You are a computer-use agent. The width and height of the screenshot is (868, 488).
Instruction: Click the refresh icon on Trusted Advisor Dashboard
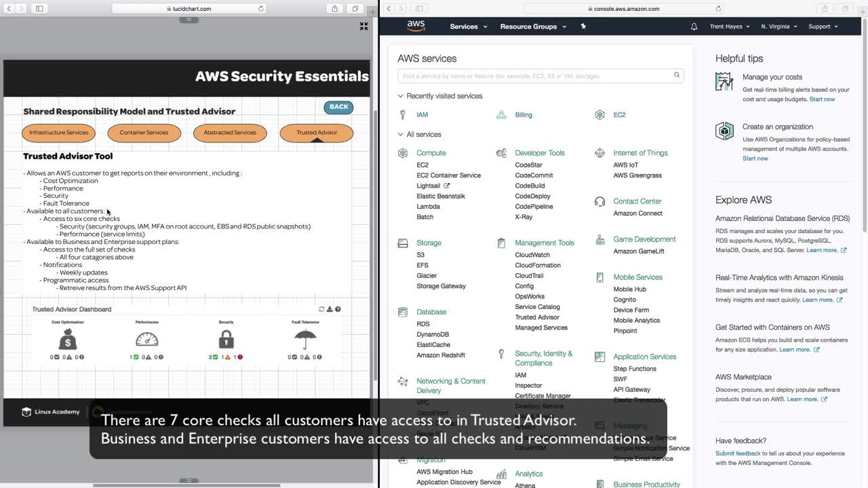tap(321, 309)
